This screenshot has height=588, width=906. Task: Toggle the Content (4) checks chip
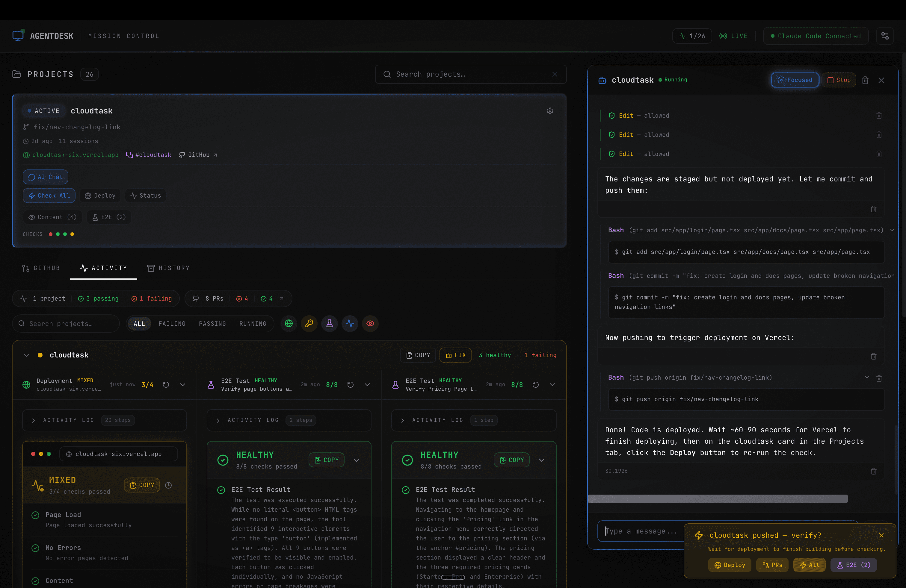click(52, 217)
